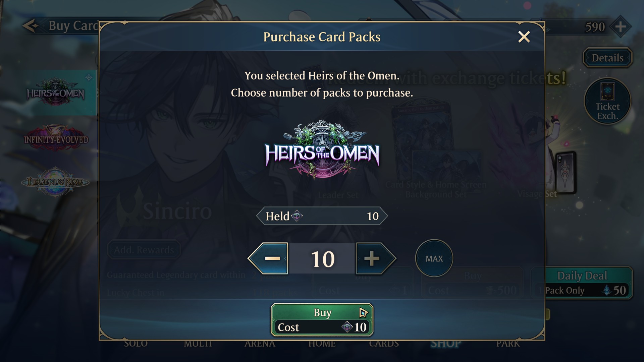Select Heirs of the Omen sidebar pack
Viewport: 644px width, 362px height.
point(55,93)
